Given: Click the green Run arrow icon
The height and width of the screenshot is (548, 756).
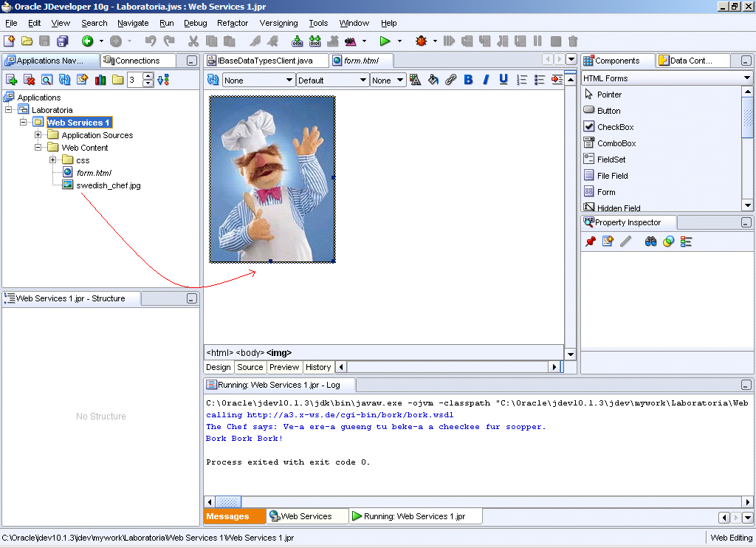Looking at the screenshot, I should tap(385, 41).
